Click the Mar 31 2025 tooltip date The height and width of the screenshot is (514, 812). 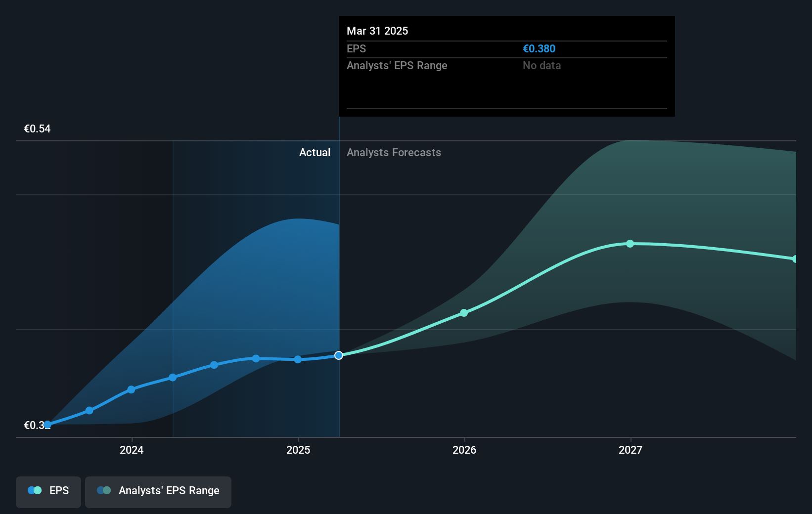[x=377, y=31]
